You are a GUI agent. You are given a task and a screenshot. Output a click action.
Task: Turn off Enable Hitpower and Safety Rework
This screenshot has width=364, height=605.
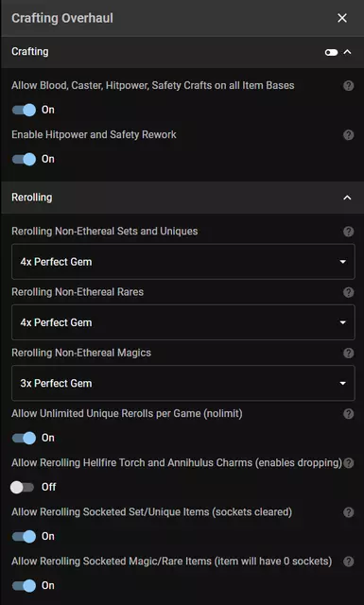pos(24,159)
